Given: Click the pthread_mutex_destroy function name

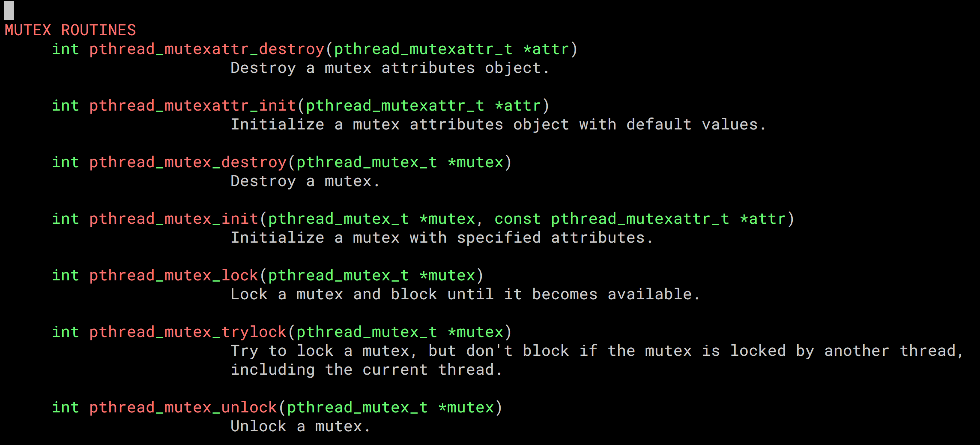Looking at the screenshot, I should pyautogui.click(x=188, y=162).
